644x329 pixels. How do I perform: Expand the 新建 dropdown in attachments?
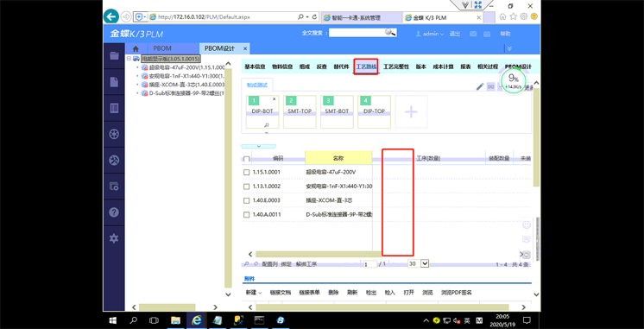point(254,293)
